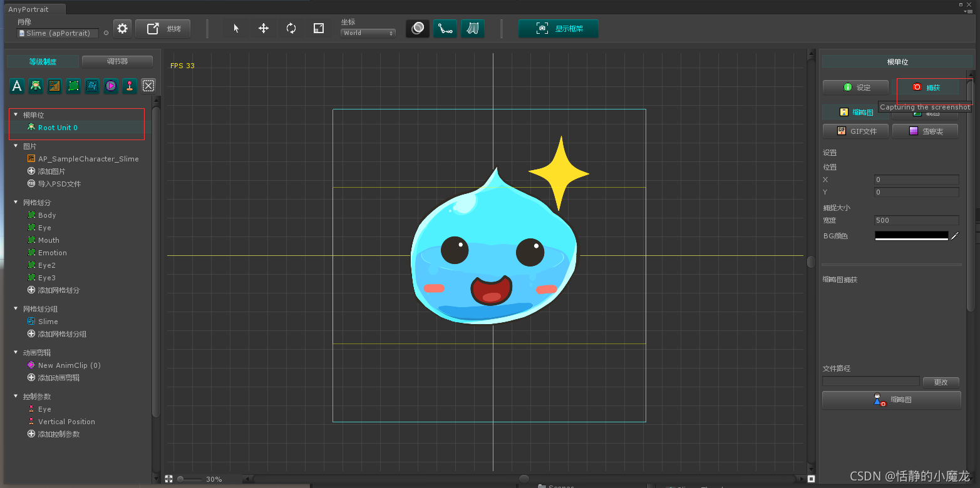Image resolution: width=980 pixels, height=488 pixels.
Task: Select the GIF文件 capture mode
Action: (x=856, y=131)
